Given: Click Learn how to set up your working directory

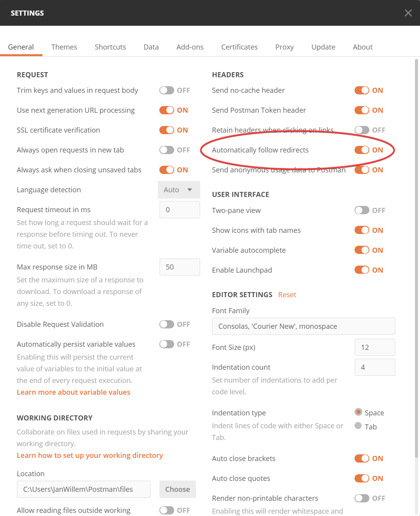Looking at the screenshot, I should pyautogui.click(x=90, y=455).
